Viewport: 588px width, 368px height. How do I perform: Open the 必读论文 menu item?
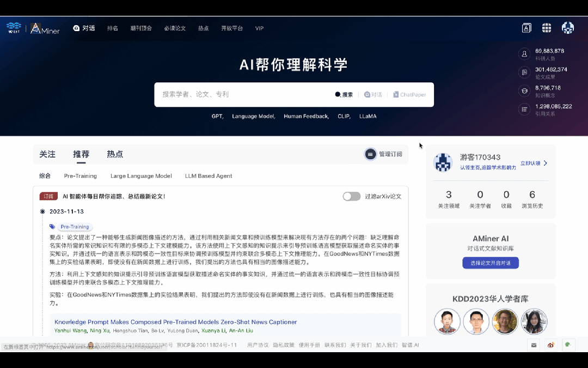coord(175,28)
